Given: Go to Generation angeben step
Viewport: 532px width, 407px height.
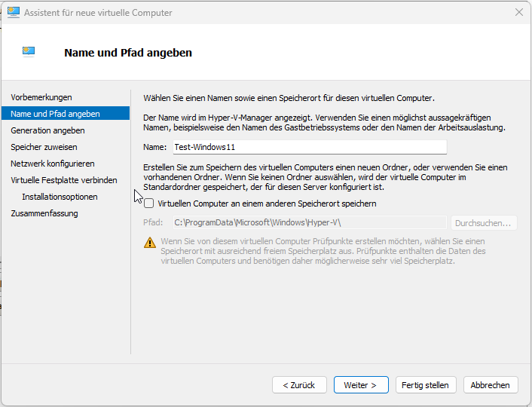Looking at the screenshot, I should click(x=47, y=130).
